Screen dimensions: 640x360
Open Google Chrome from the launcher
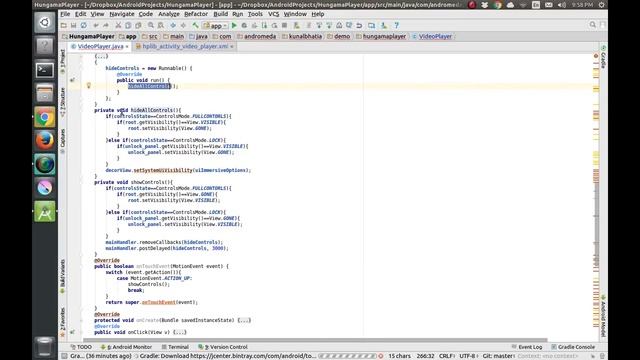click(44, 118)
